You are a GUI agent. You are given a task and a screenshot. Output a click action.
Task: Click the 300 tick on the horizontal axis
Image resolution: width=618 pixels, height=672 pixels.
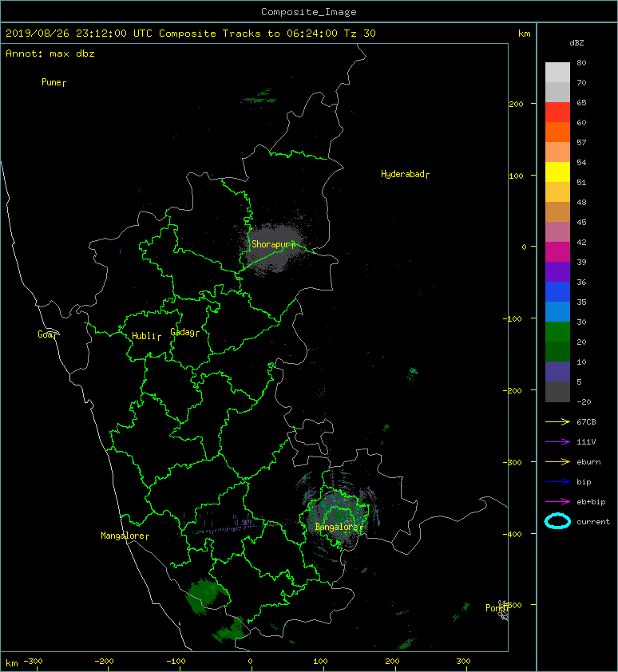pyautogui.click(x=464, y=662)
